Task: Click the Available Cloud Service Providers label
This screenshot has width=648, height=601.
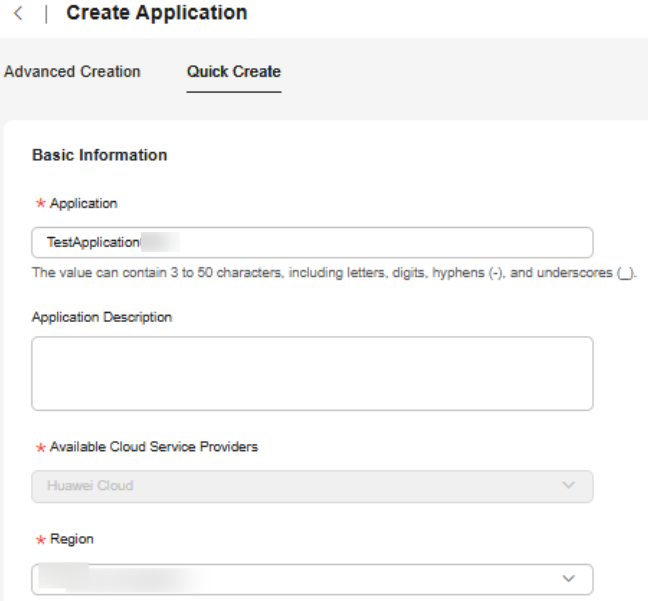Action: point(153,447)
